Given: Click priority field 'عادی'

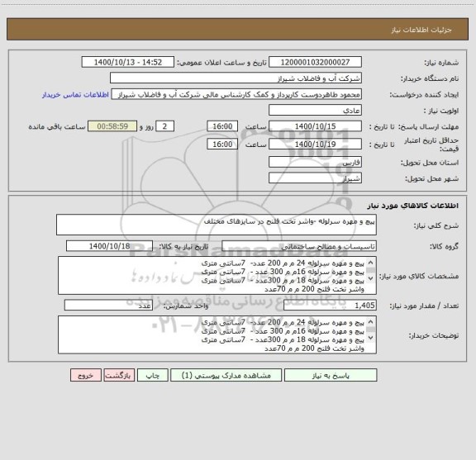Looking at the screenshot, I should (315, 110).
